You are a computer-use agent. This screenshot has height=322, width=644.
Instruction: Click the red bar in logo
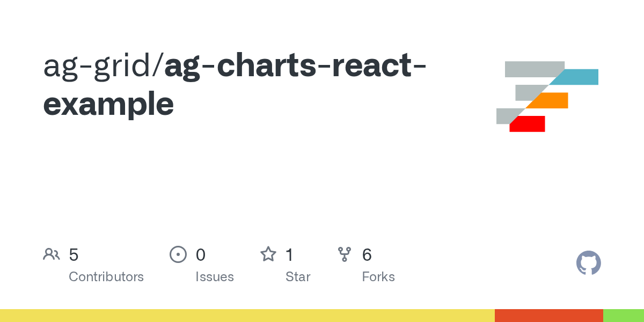tap(527, 124)
